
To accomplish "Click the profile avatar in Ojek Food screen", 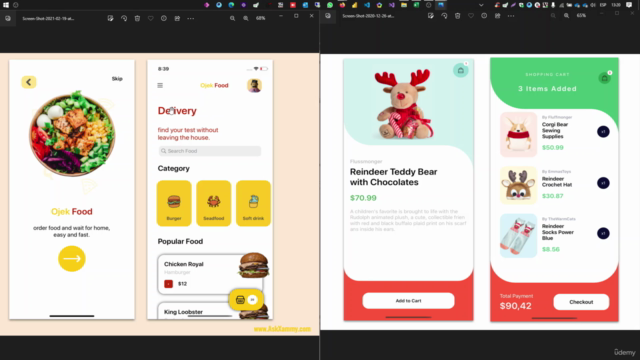I will [254, 85].
